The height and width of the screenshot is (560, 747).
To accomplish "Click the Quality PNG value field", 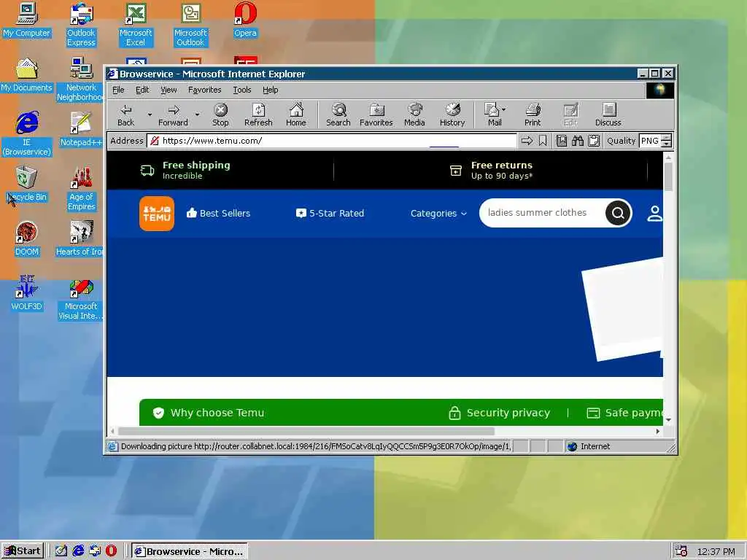I will [650, 141].
